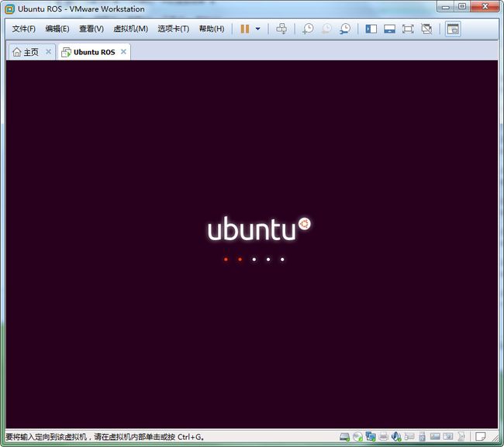
Task: Click the VMware icon in the title bar
Action: [x=9, y=9]
